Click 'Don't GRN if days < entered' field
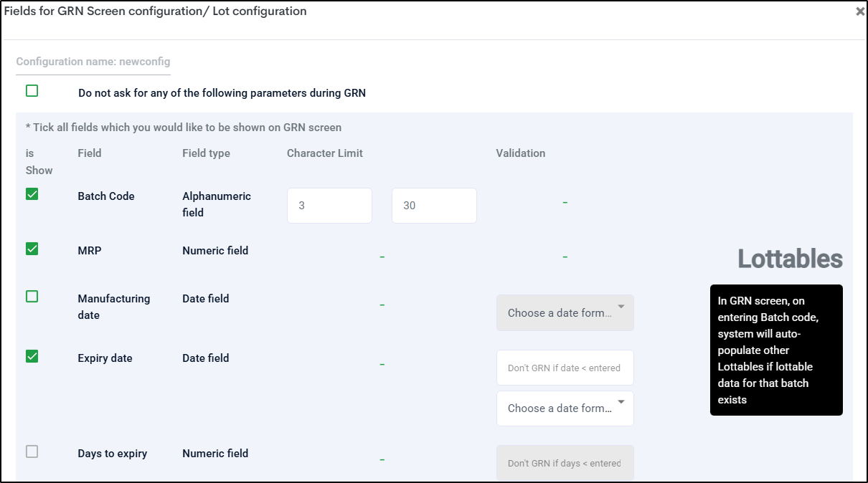The width and height of the screenshot is (868, 483). (565, 463)
